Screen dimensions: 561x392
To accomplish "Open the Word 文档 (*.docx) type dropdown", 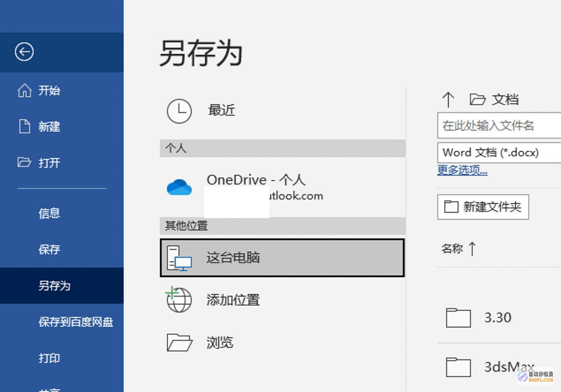I will pos(499,152).
